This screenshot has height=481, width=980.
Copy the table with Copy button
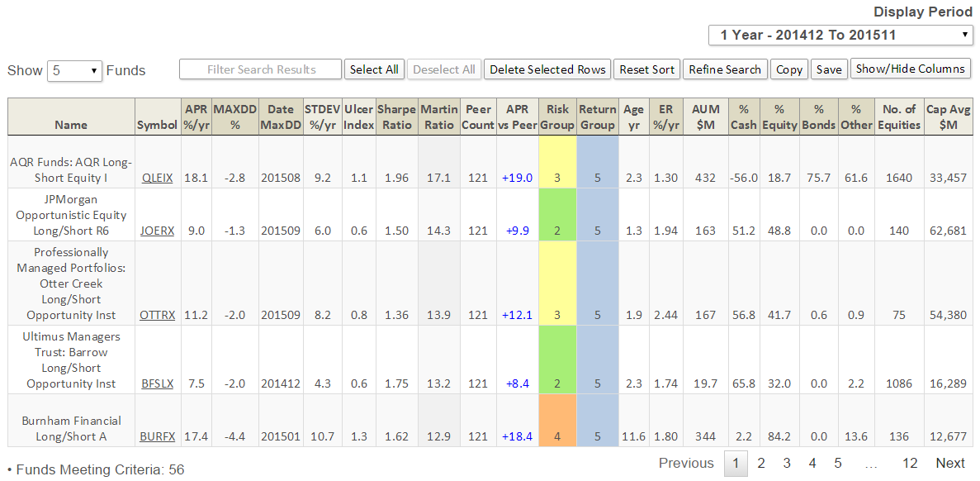click(x=789, y=69)
